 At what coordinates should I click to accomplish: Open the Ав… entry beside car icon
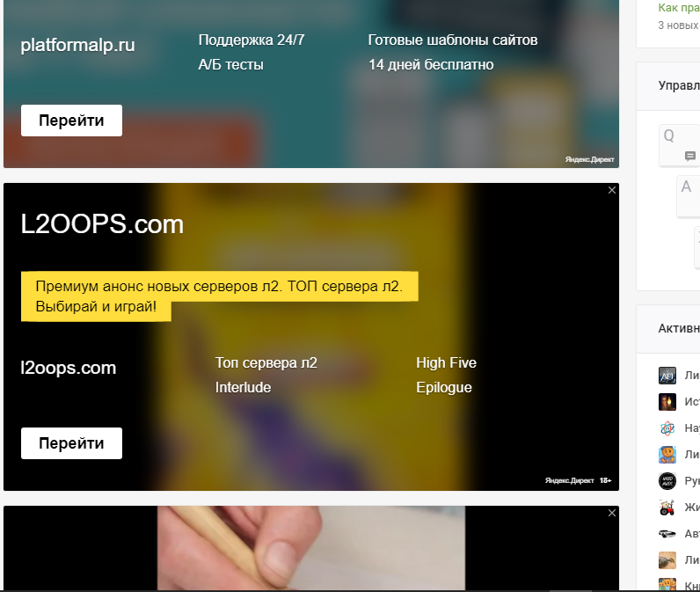point(692,534)
